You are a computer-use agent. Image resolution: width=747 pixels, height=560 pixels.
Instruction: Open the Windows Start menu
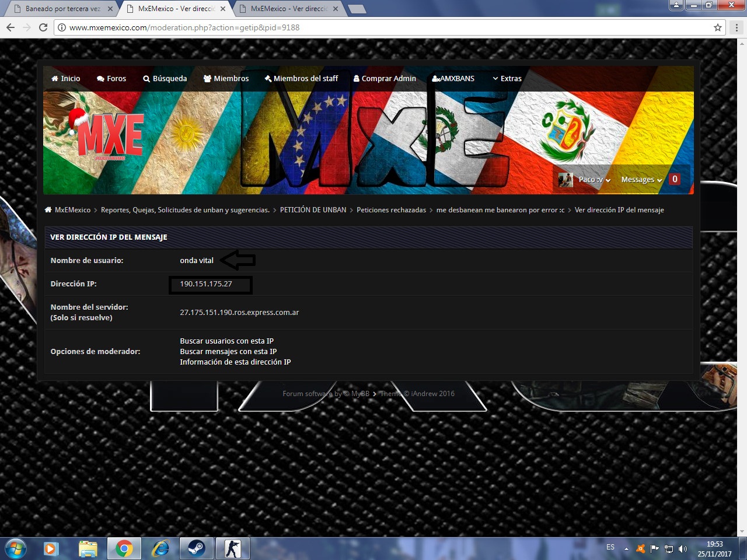(16, 549)
